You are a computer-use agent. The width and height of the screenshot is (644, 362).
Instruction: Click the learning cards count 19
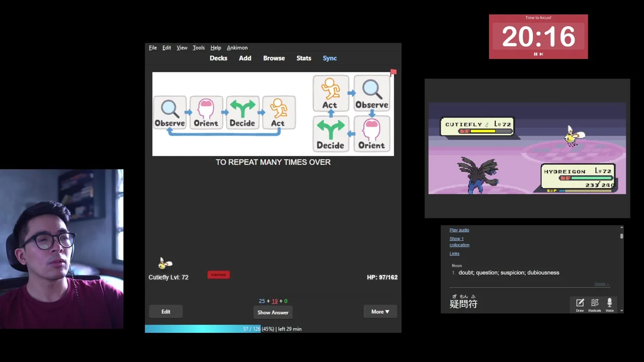coord(274,301)
